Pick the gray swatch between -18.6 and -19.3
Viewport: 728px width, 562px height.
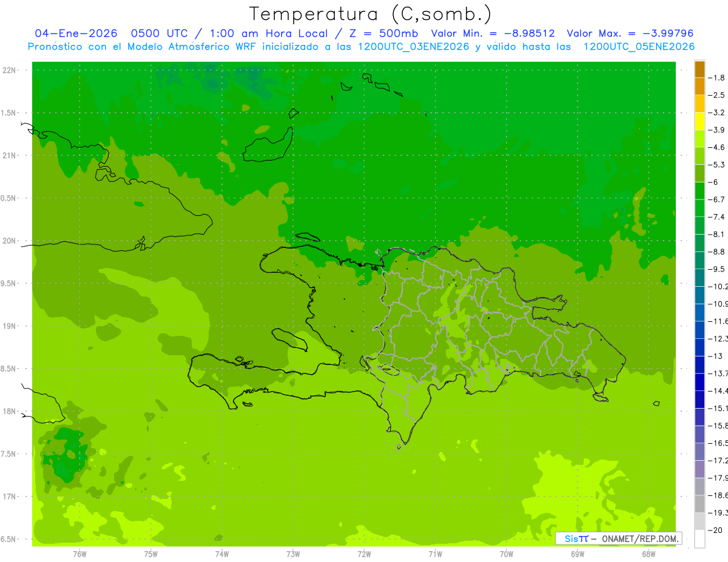(x=699, y=504)
